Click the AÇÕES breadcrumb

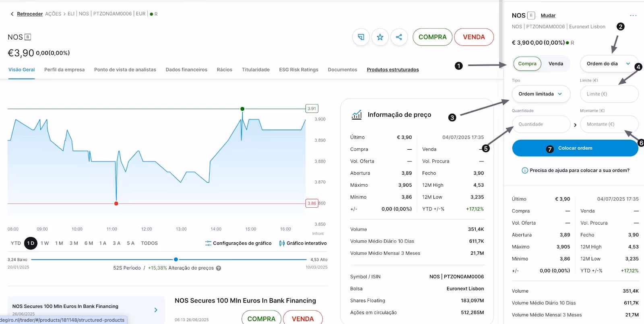click(x=53, y=14)
